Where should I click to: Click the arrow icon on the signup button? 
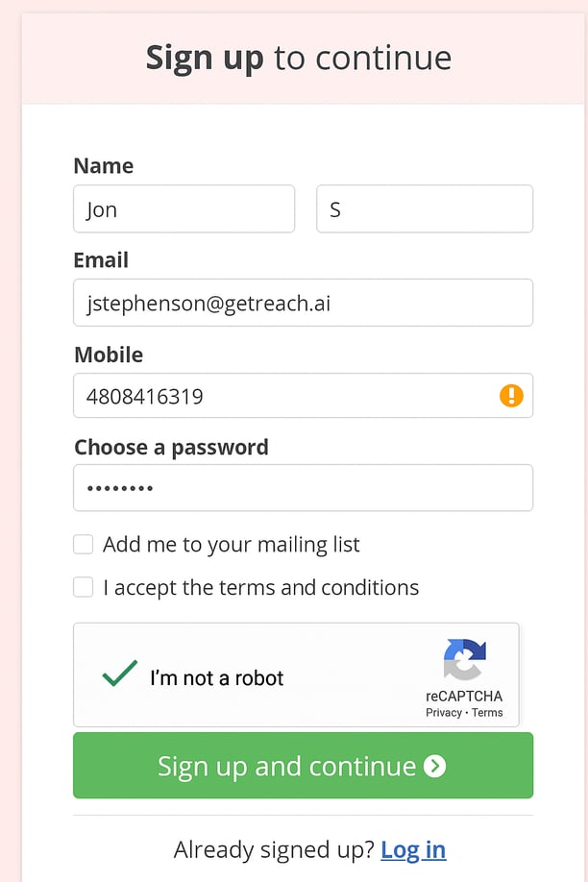pyautogui.click(x=435, y=766)
